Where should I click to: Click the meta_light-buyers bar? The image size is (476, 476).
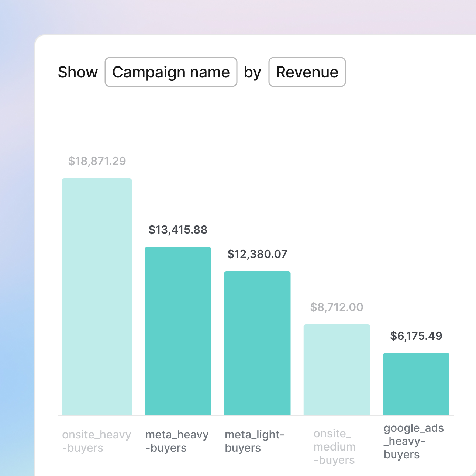click(x=257, y=343)
